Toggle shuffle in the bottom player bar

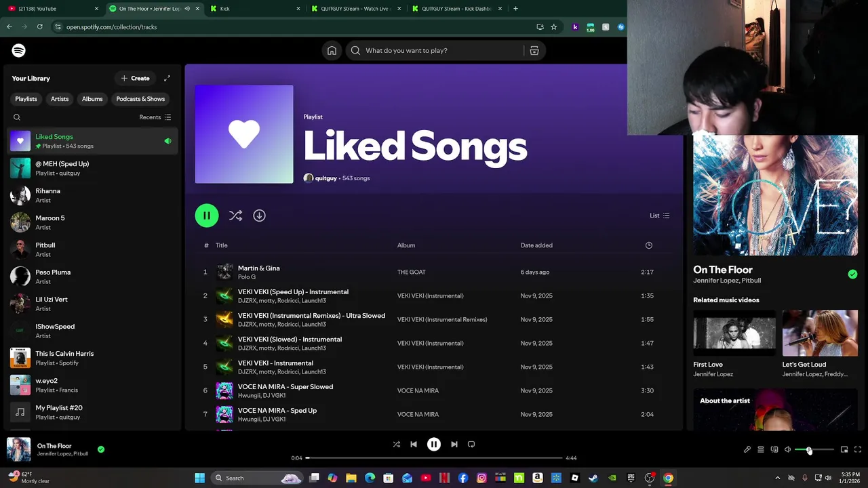click(x=397, y=445)
